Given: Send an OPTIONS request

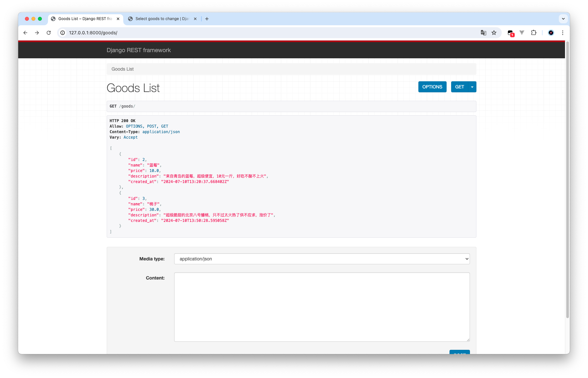Looking at the screenshot, I should pyautogui.click(x=432, y=87).
